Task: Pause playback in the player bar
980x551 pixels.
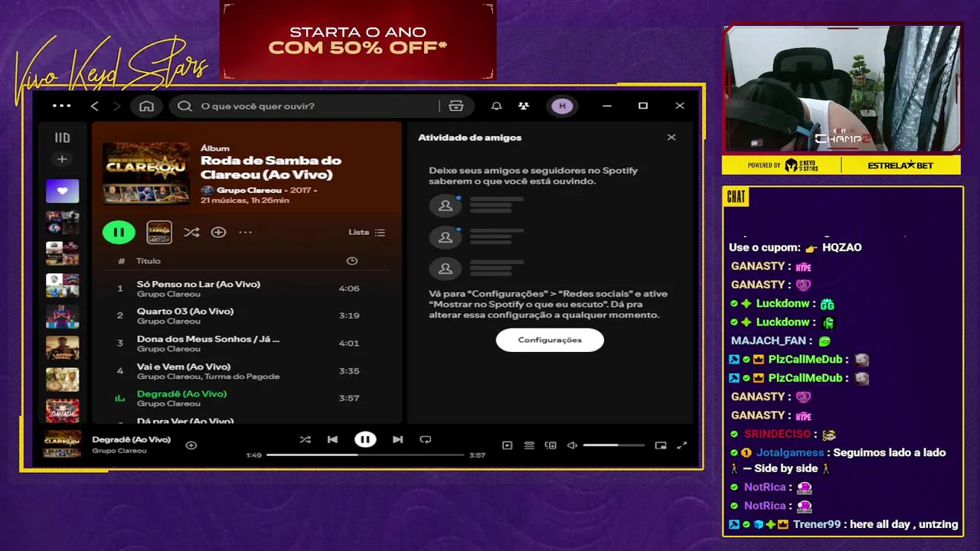Action: pos(365,439)
